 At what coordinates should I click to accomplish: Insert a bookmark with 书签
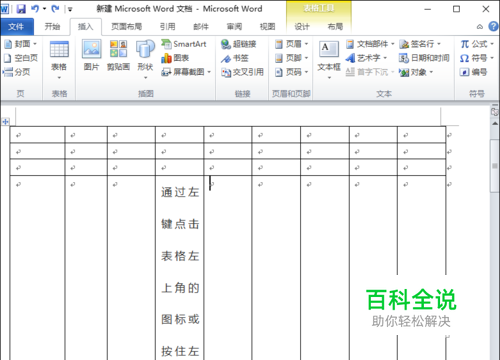pos(235,58)
